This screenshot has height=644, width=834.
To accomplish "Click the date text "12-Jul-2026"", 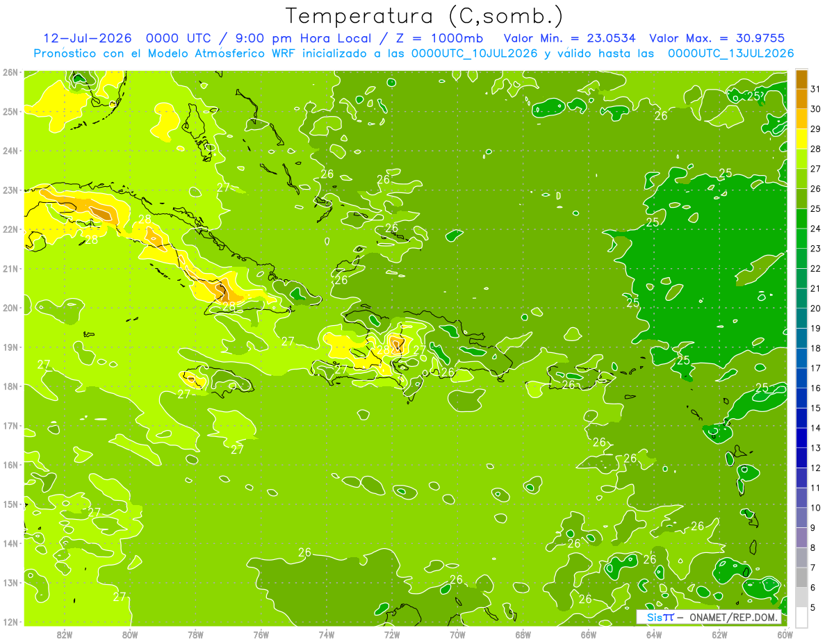I will [87, 38].
